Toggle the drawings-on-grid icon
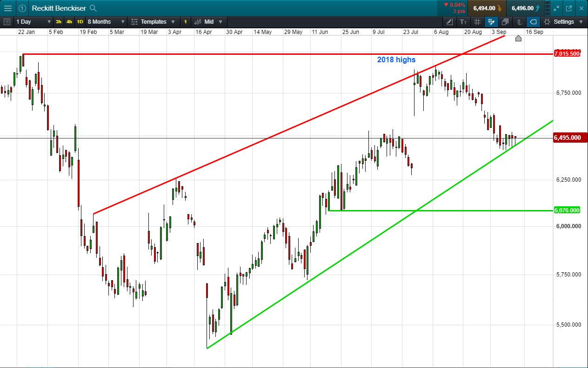Viewport: 588px width, 368px height. tap(491, 22)
